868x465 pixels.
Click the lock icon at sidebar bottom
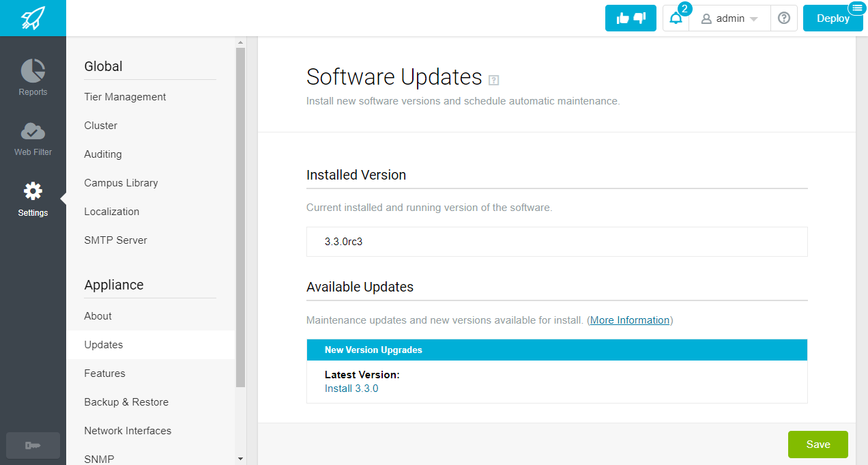tap(33, 445)
